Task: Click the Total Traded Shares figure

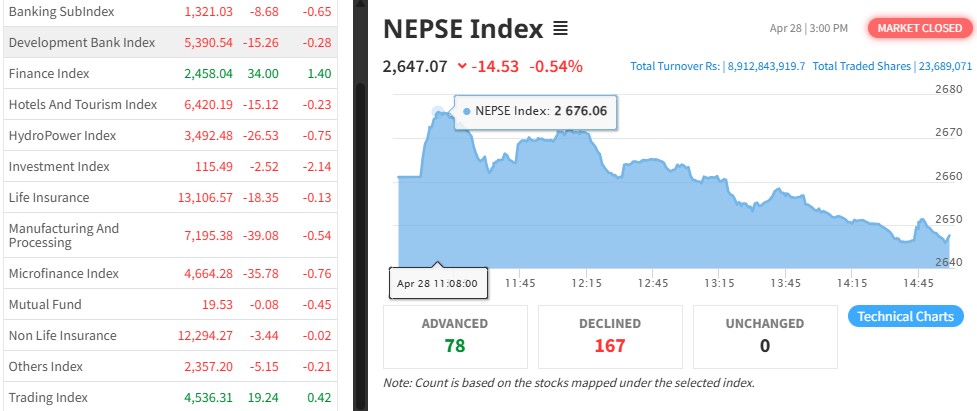Action: [945, 66]
